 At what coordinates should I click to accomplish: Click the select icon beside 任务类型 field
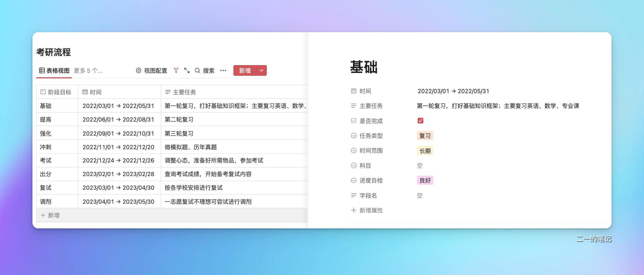click(x=353, y=135)
